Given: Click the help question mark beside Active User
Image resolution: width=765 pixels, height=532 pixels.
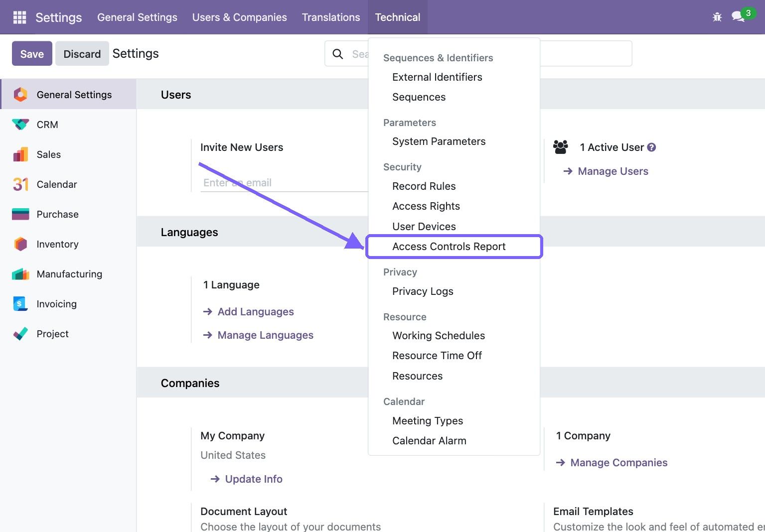Looking at the screenshot, I should coord(651,147).
